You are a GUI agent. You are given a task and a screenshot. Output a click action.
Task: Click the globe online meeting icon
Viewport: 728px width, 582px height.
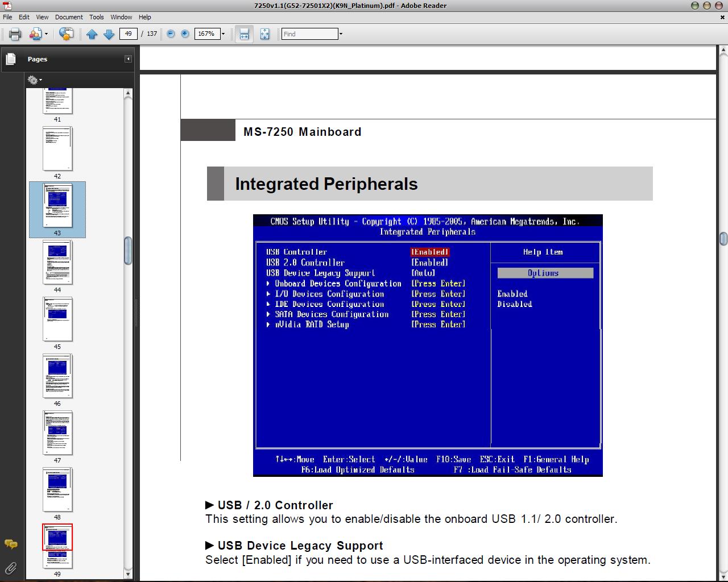[66, 34]
